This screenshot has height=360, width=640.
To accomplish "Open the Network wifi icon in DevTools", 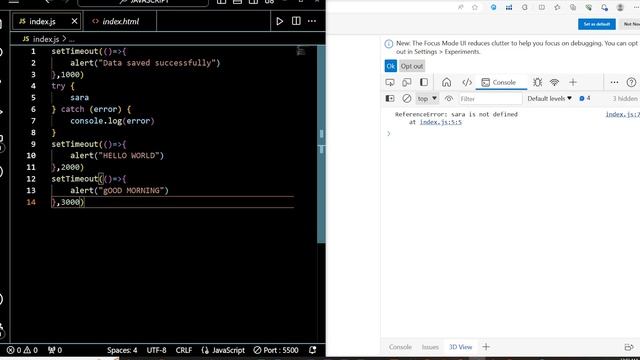I will click(x=554, y=82).
